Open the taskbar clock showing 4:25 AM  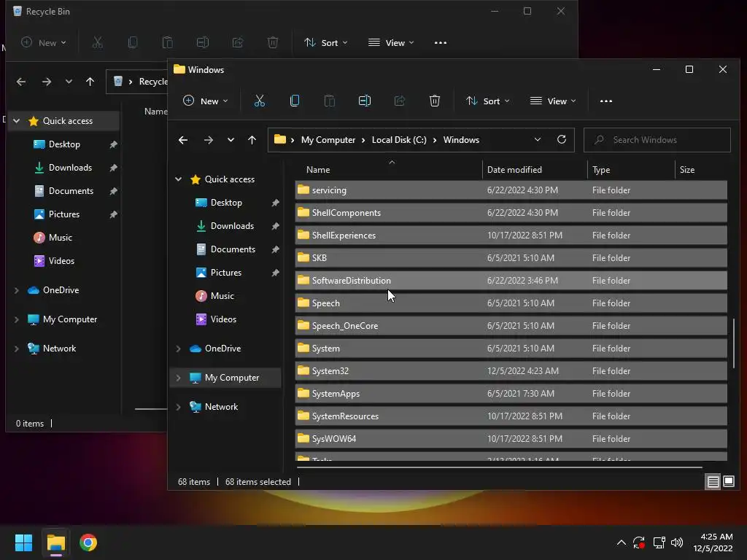(x=713, y=542)
